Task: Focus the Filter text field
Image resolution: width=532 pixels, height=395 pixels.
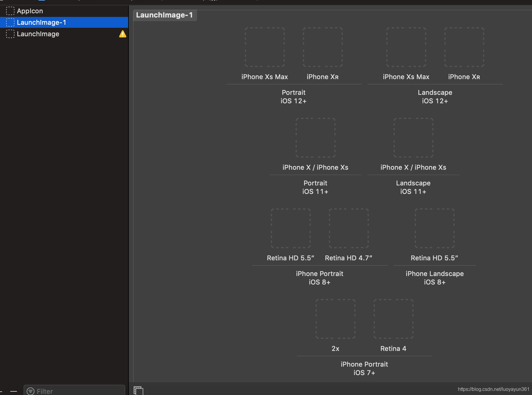Action: pos(74,390)
